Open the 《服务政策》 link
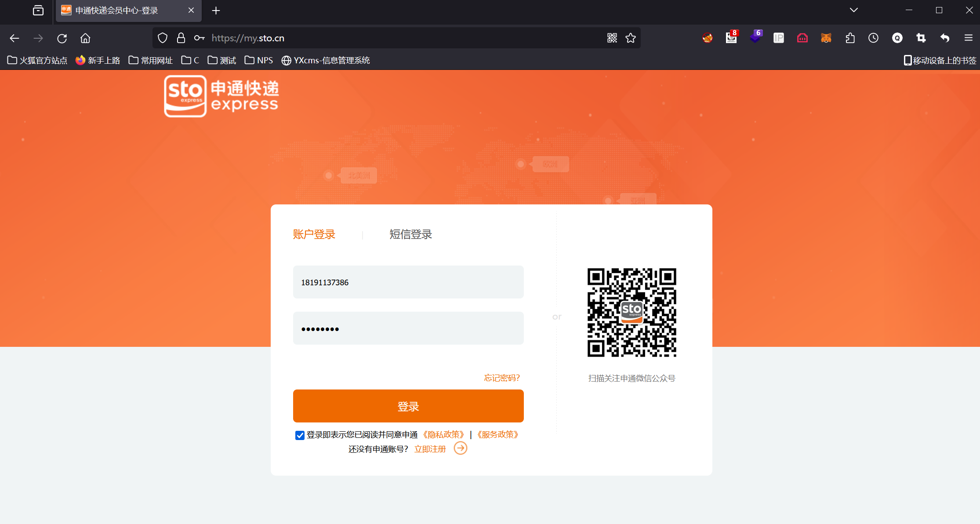Viewport: 980px width, 524px height. pos(498,434)
